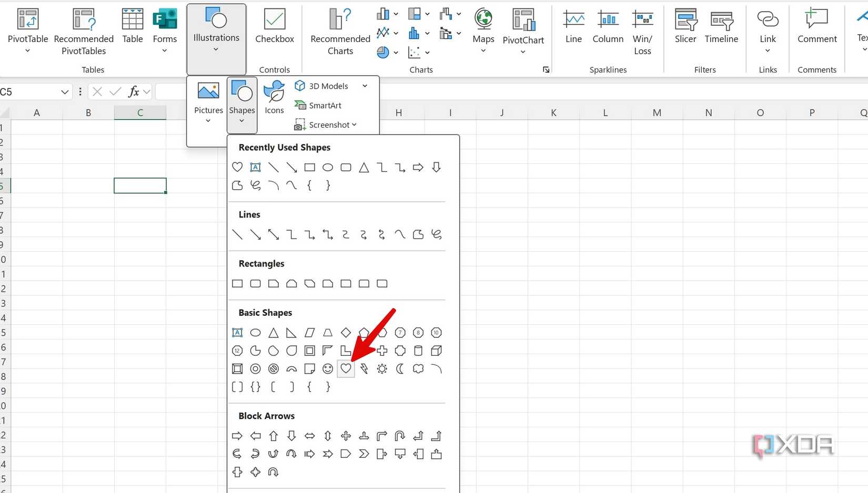Expand the 3D Models dropdown arrow
This screenshot has height=493, width=868.
(365, 86)
